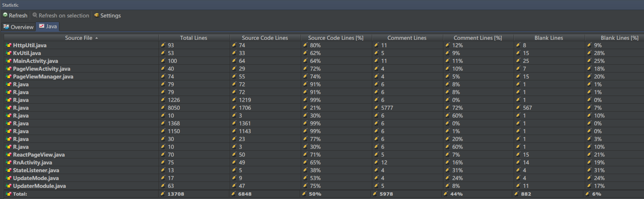Click the Settings icon in the toolbar
644x199 pixels.
(x=96, y=15)
